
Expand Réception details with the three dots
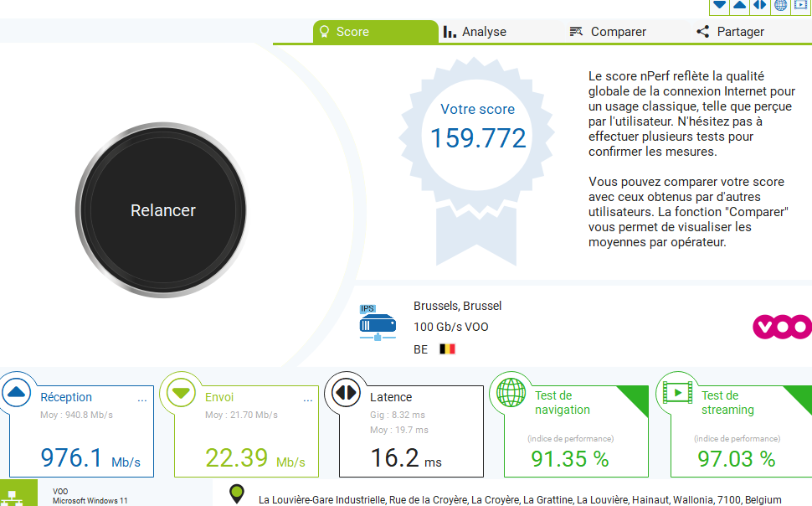point(142,400)
